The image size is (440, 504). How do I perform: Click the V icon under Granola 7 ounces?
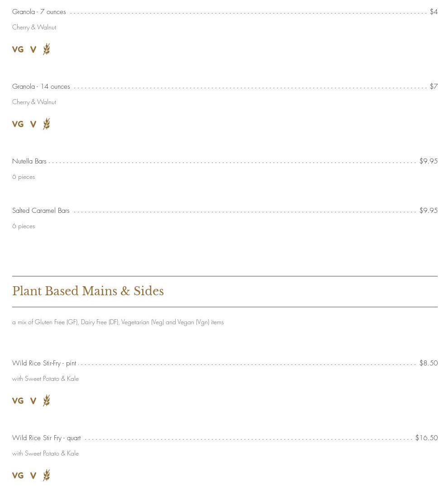click(33, 49)
